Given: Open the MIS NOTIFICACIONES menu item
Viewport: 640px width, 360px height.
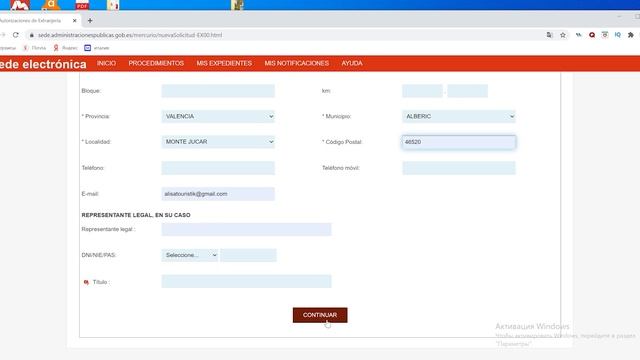Looking at the screenshot, I should coord(297,63).
